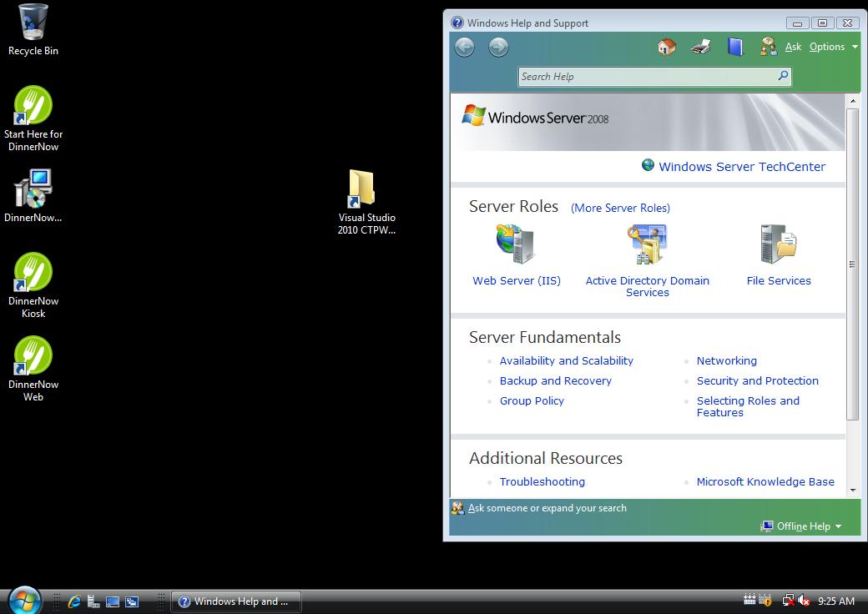
Task: Click the Ask people icon in the toolbar
Action: point(769,47)
